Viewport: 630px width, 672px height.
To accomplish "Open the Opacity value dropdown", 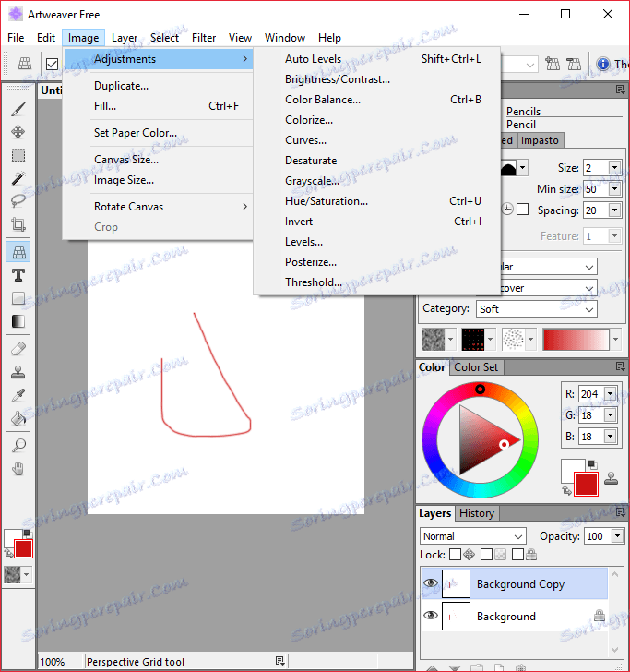I will 617,535.
